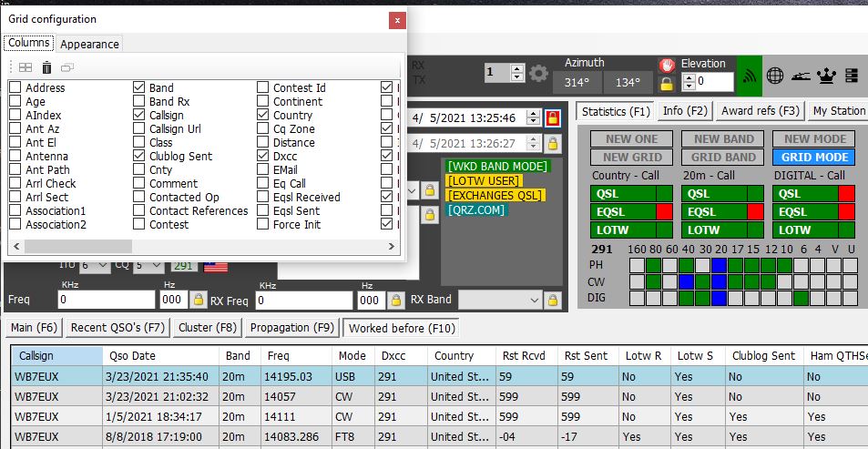868x449 pixels.
Task: Open the Statistics (F1) tab
Action: pos(616,111)
